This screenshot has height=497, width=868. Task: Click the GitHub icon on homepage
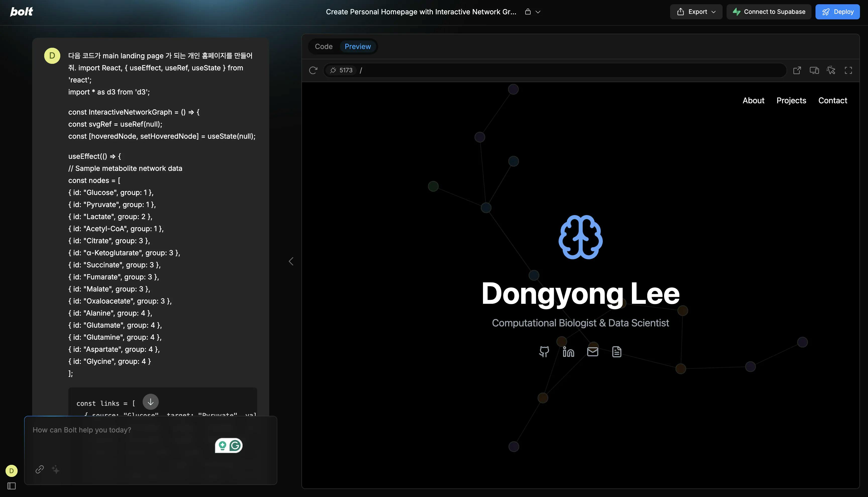click(x=544, y=352)
